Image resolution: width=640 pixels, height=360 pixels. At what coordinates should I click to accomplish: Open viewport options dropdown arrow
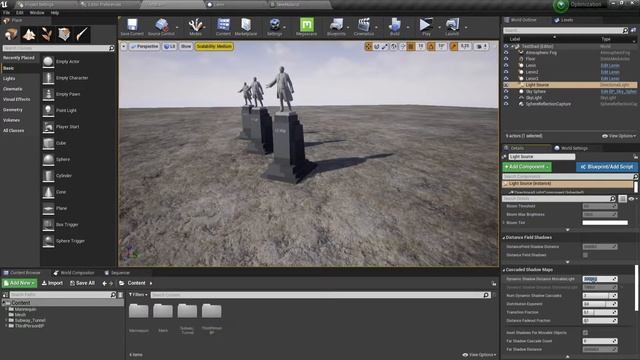point(124,47)
